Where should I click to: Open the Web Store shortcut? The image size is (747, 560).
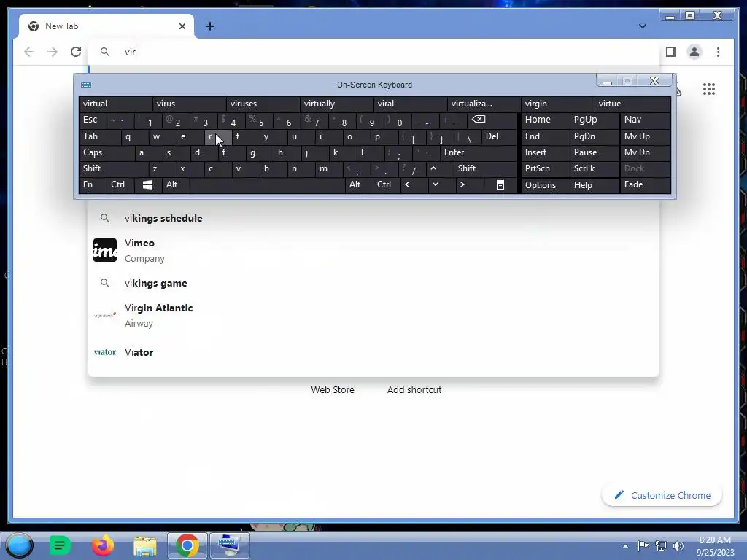coord(333,390)
